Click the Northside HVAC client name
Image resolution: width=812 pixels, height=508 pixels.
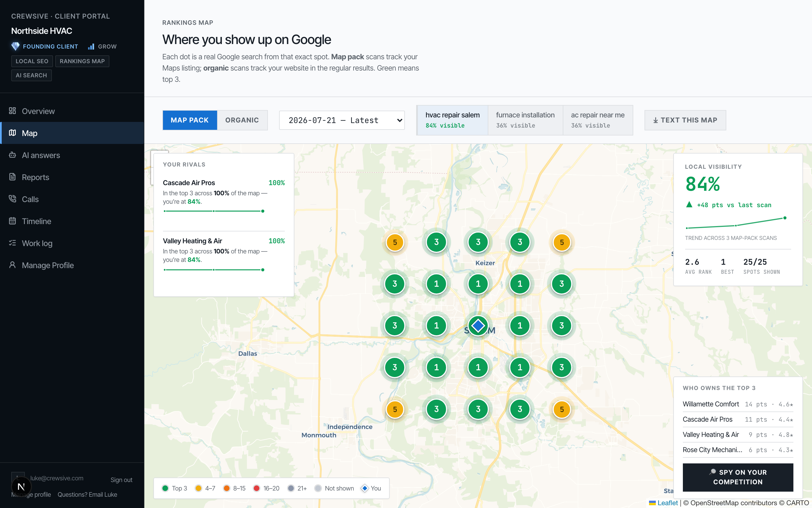point(42,31)
